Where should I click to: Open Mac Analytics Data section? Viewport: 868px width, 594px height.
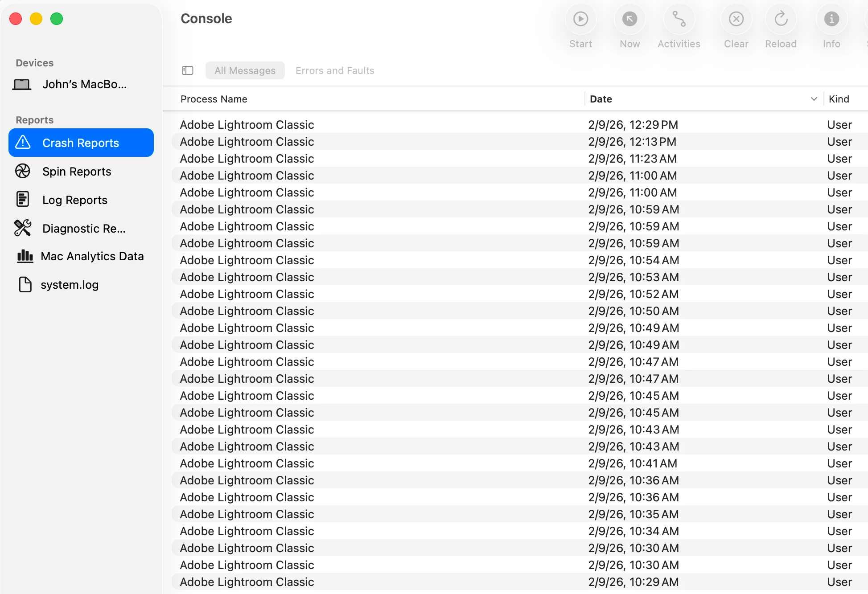coord(92,256)
